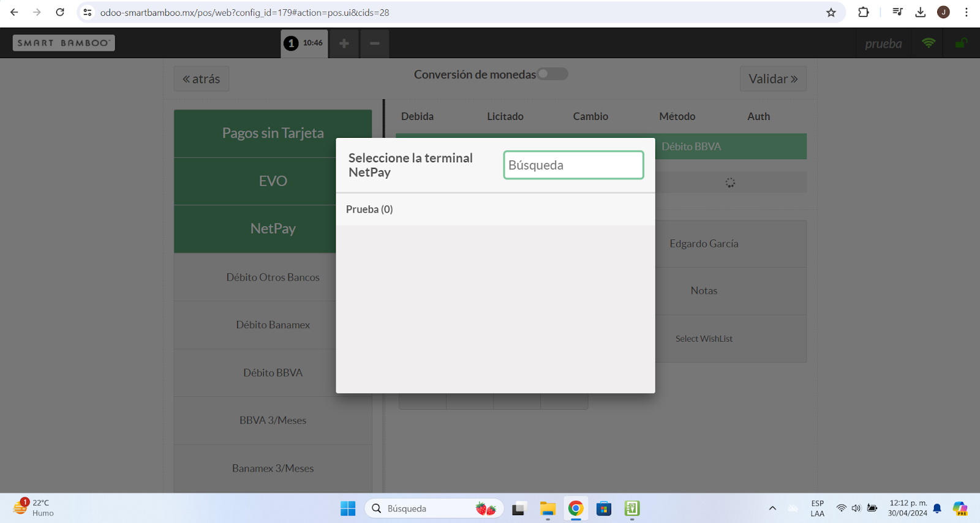Click the Búsqueda field in terminal dialog

click(573, 165)
